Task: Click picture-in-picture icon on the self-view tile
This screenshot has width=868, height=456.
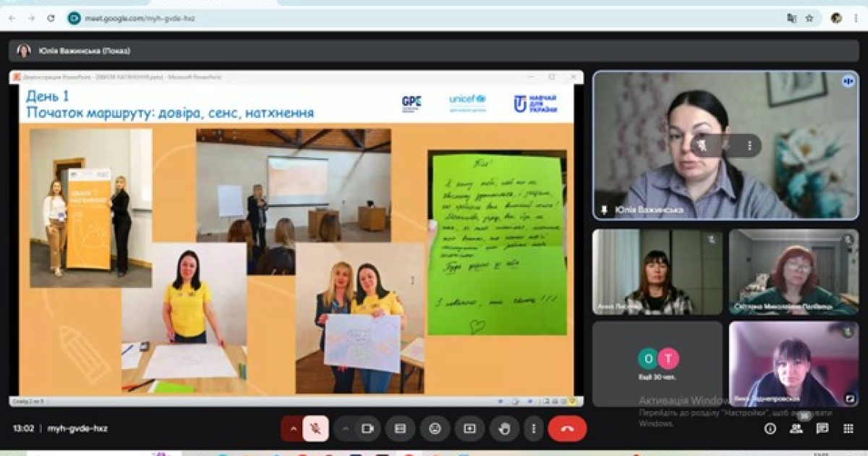Action: point(850,397)
